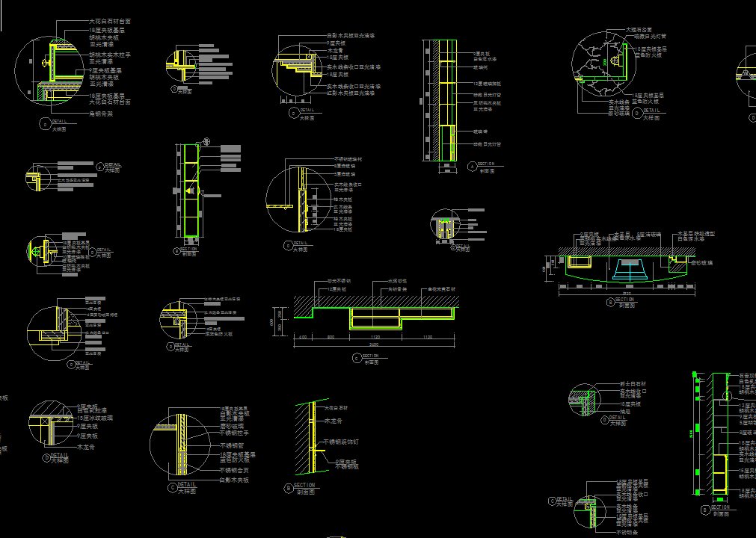Click the 大样图 title text top-left detail

point(58,129)
